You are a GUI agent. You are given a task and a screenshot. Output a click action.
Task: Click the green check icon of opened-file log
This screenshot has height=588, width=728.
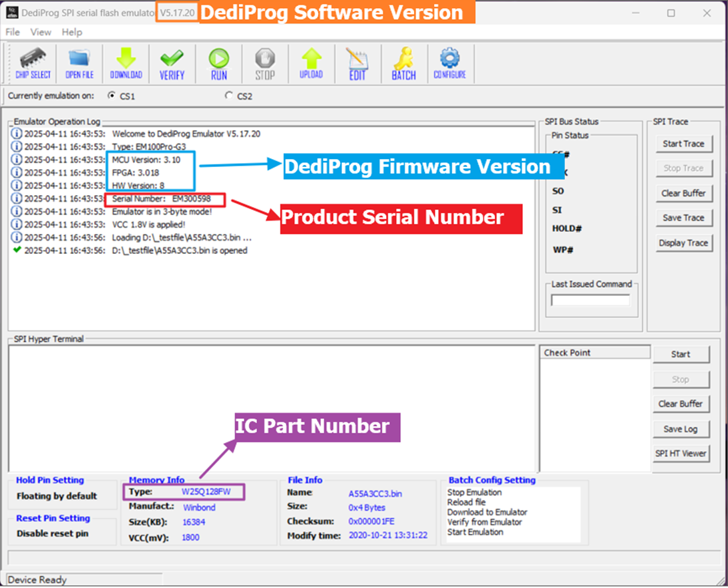tap(17, 251)
